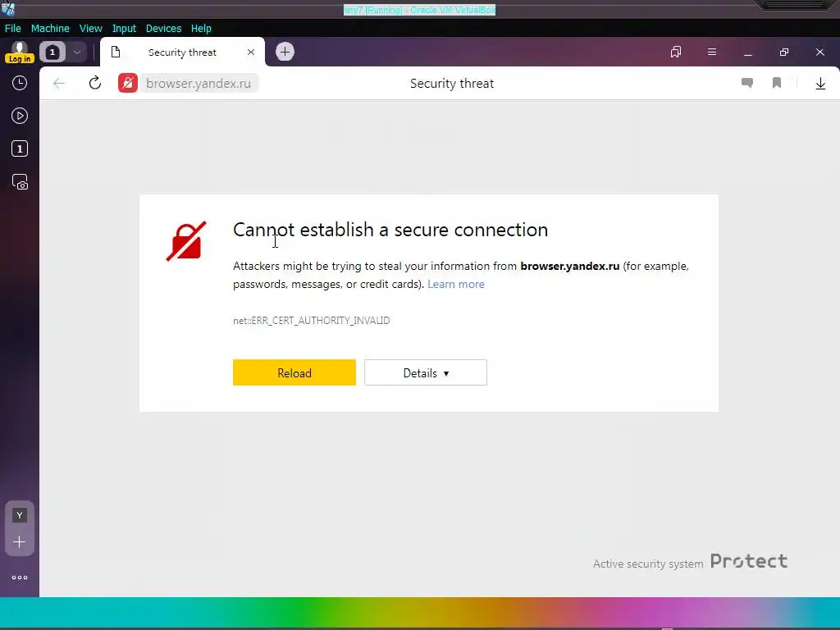Viewport: 840px width, 630px height.
Task: Select the Security threat tab
Action: (182, 52)
